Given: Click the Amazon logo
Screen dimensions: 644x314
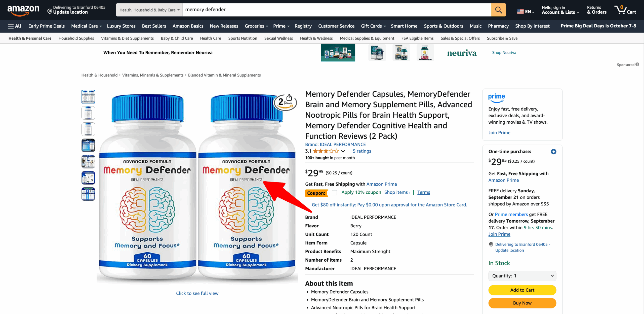Looking at the screenshot, I should (x=23, y=10).
